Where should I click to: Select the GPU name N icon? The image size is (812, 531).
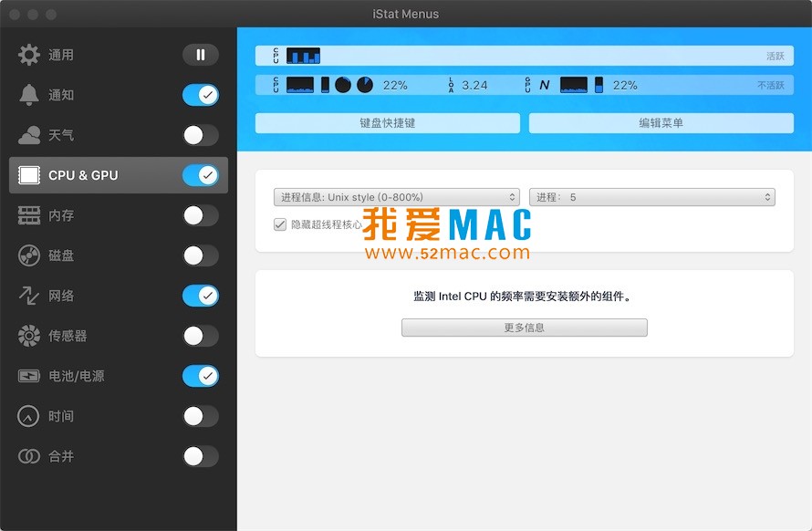(x=545, y=85)
